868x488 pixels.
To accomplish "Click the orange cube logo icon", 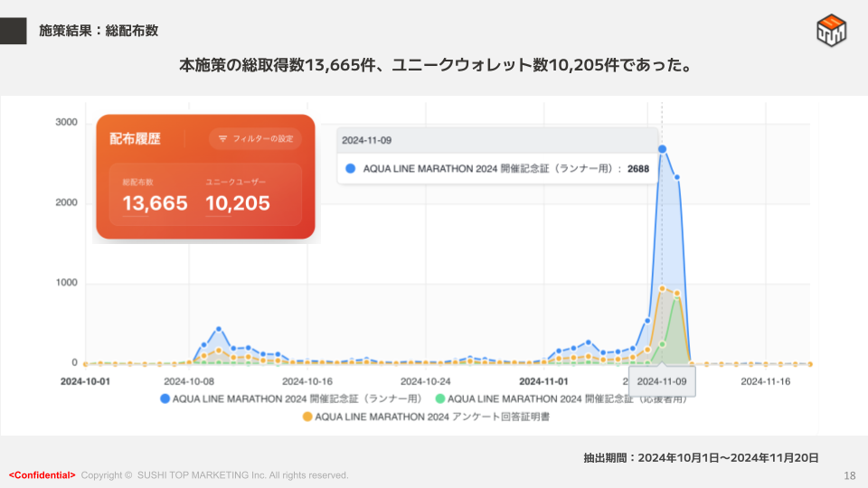I will tap(831, 30).
